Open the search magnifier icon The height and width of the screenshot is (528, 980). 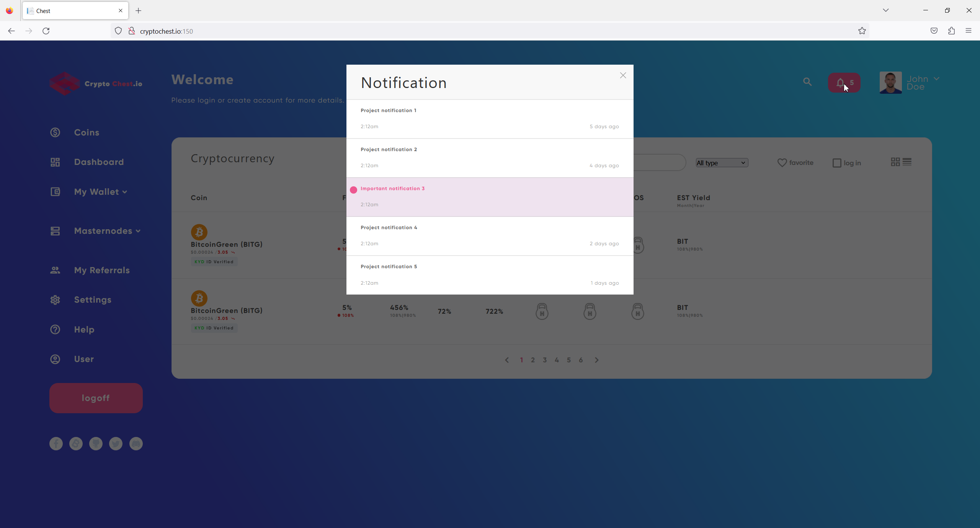pos(807,82)
